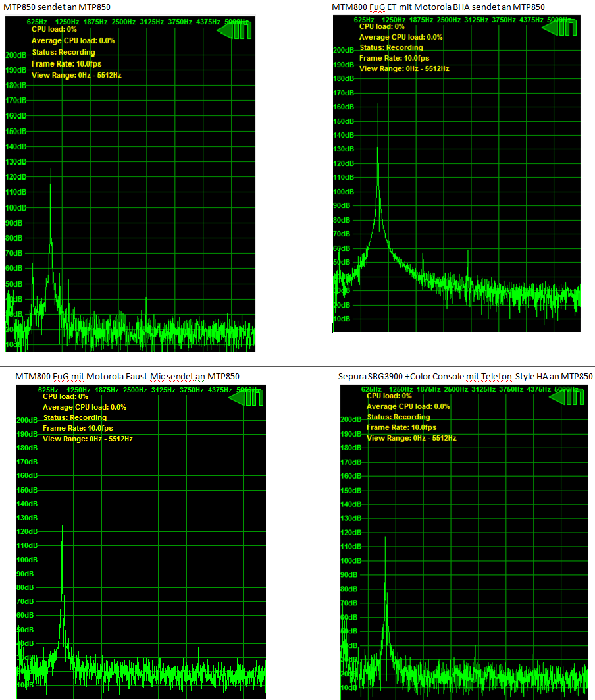Click 'Average CPU load' text in Sepura chart
Image resolution: width=595 pixels, height=700 pixels.
pyautogui.click(x=408, y=406)
